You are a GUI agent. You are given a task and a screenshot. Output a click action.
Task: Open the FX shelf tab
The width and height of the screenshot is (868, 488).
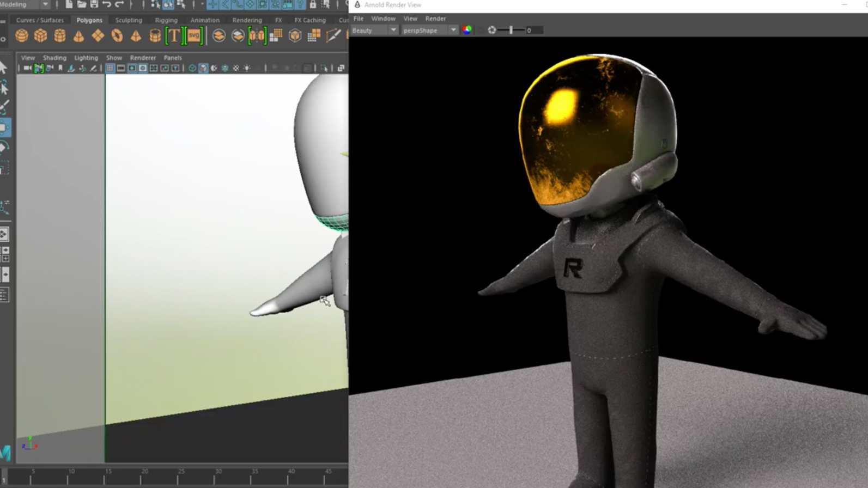(278, 20)
